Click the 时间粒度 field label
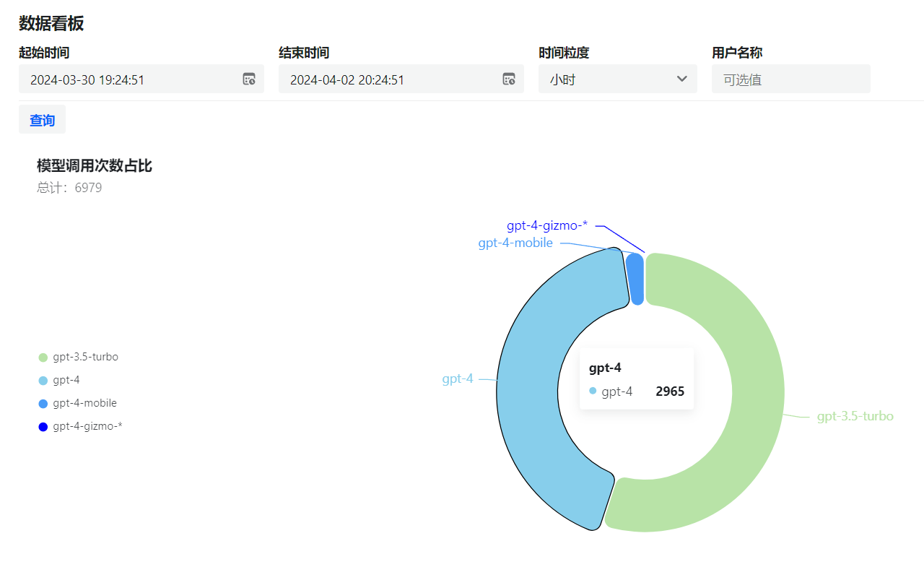The image size is (924, 567). pyautogui.click(x=564, y=53)
